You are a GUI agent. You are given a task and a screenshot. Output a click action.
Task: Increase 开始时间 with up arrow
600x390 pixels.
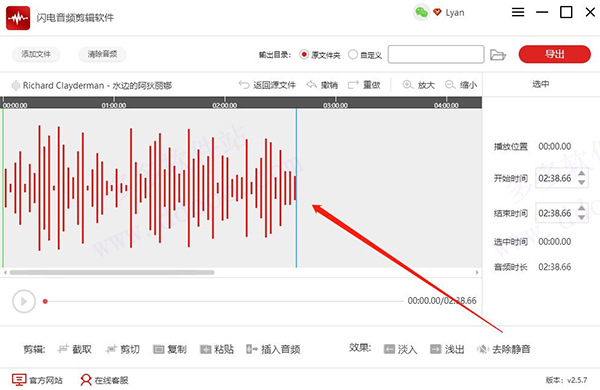[x=582, y=173]
